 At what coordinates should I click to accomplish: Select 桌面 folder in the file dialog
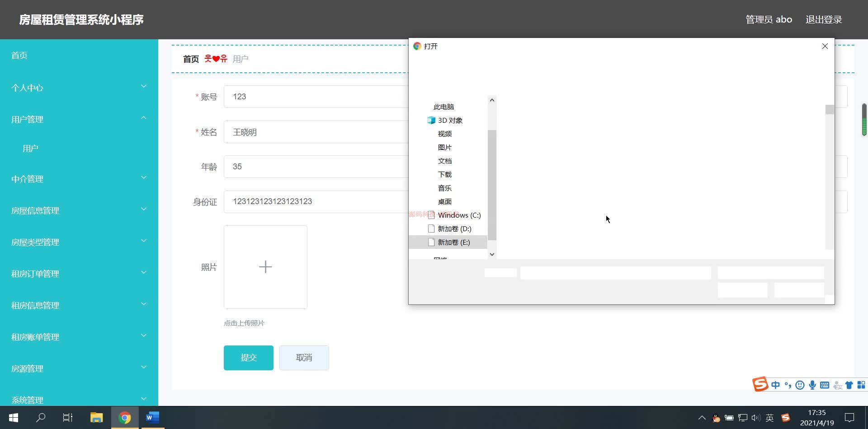(444, 201)
